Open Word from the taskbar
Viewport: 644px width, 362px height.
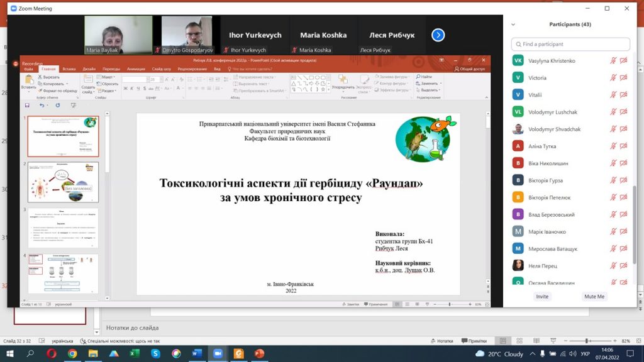pos(197,353)
